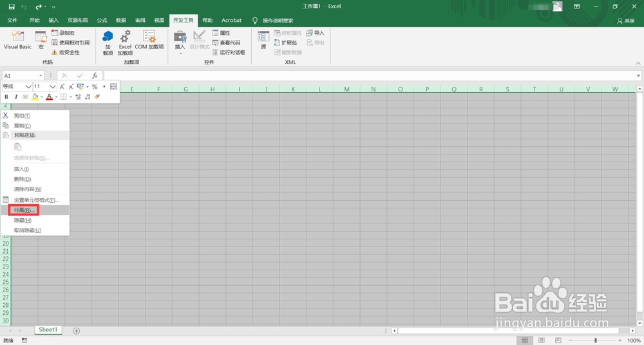Click Run Dialog (运行对话框)
644x345 pixels.
(229, 52)
